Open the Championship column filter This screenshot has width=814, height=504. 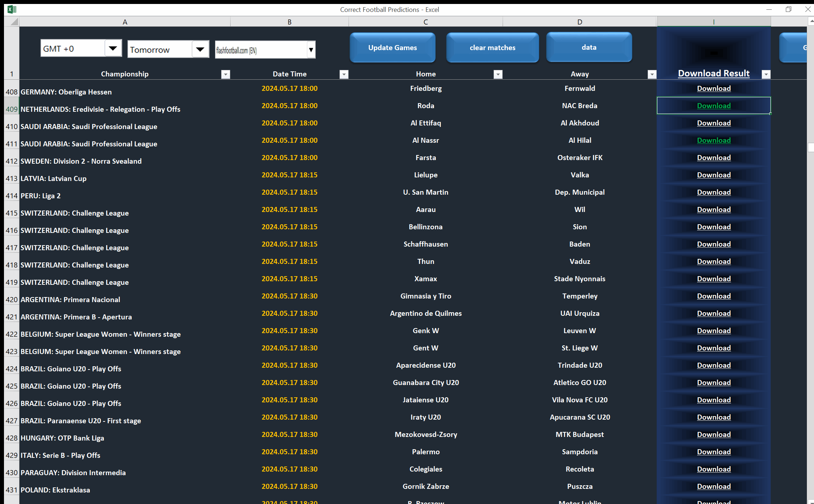(x=225, y=74)
